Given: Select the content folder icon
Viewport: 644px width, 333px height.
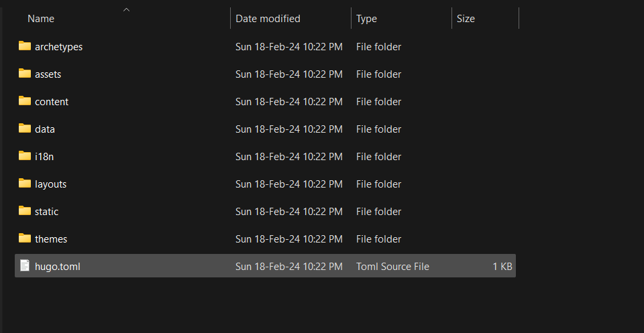Looking at the screenshot, I should point(25,101).
